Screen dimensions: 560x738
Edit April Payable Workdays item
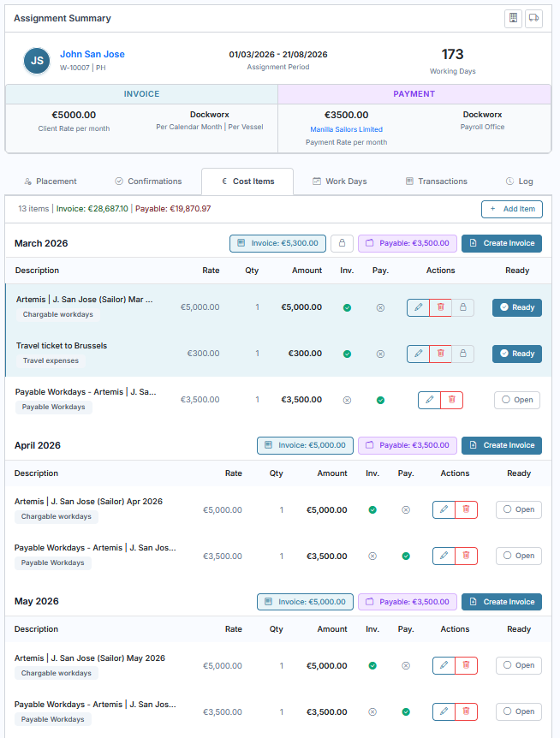point(444,556)
